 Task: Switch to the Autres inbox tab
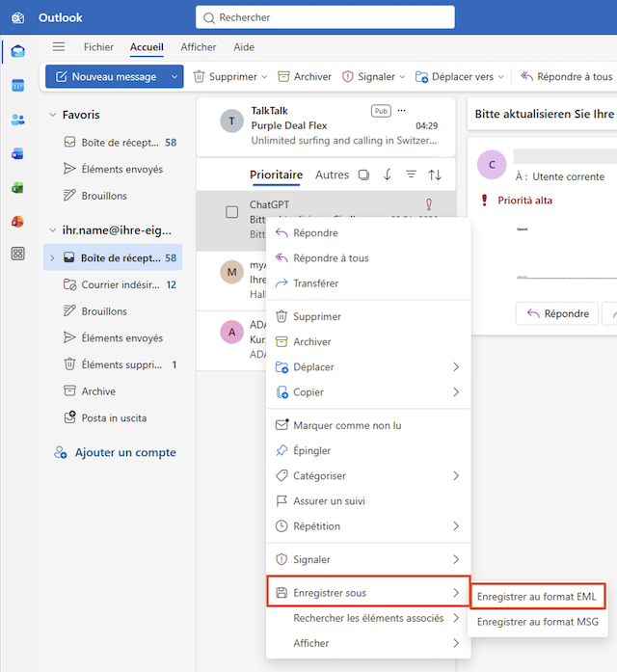click(x=332, y=175)
